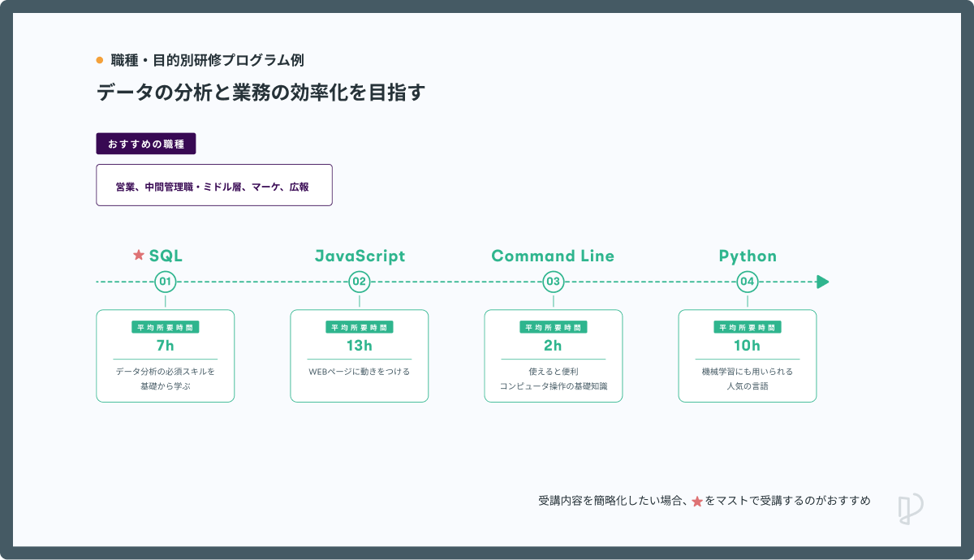Click the subtitle 職種・目的別研修プログラム例
974x560 pixels.
(x=208, y=60)
